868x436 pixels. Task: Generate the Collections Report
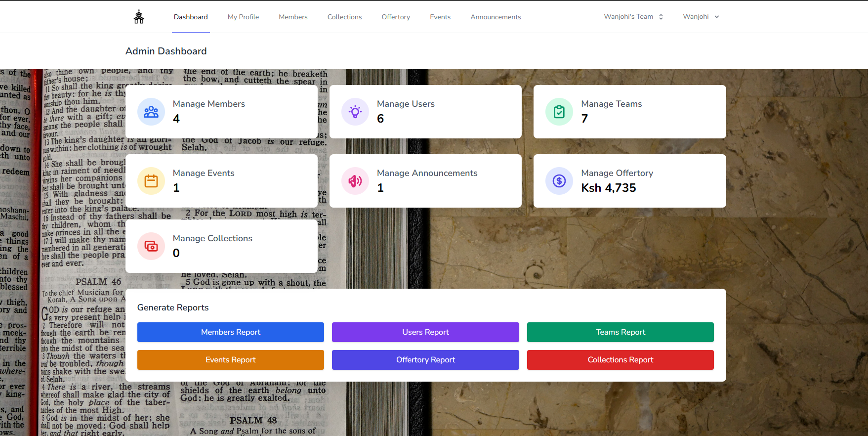(x=620, y=360)
